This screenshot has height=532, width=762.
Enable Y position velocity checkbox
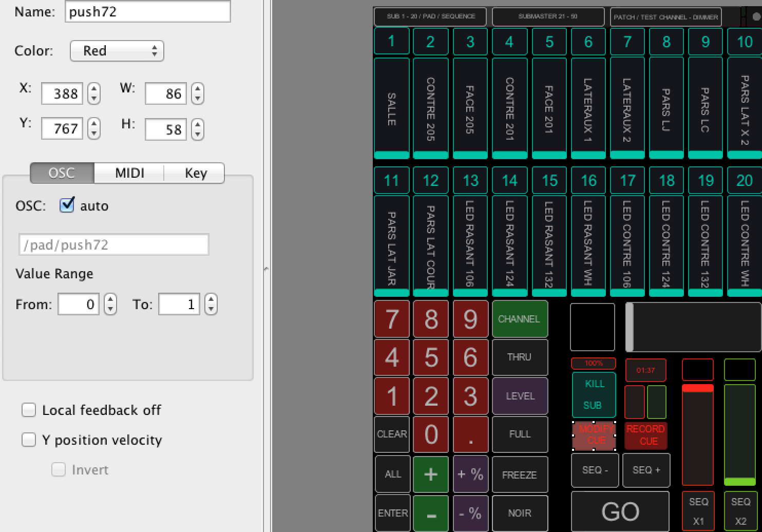click(29, 440)
